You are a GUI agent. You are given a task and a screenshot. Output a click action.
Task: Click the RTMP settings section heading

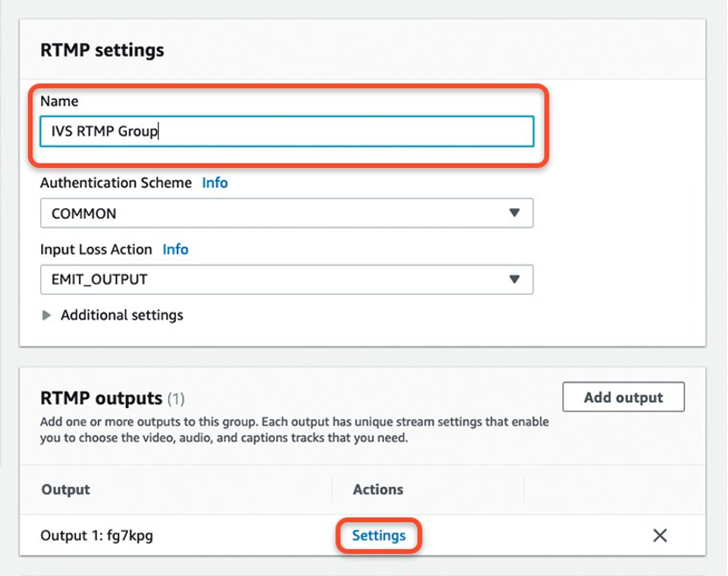(x=100, y=50)
